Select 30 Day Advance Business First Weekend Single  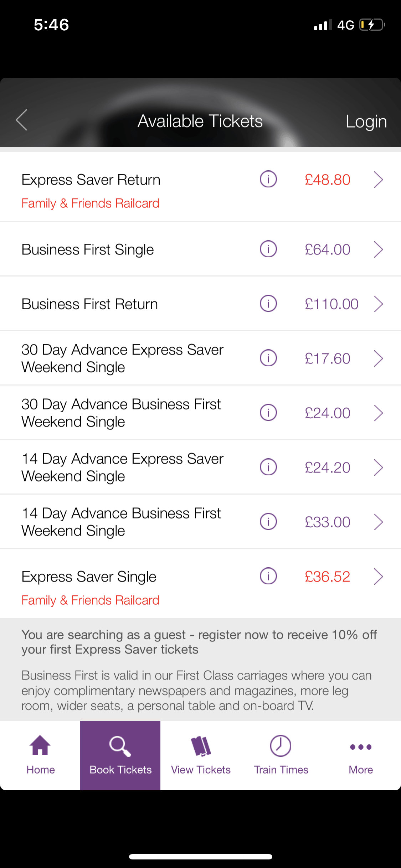click(x=121, y=413)
